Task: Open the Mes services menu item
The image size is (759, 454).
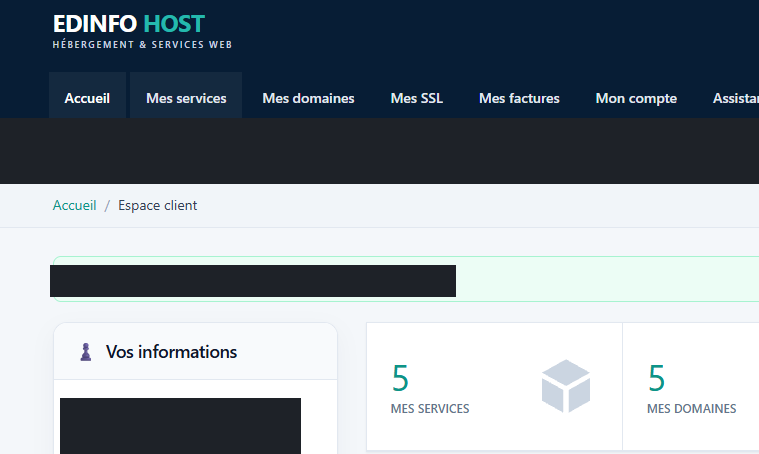Action: (186, 95)
